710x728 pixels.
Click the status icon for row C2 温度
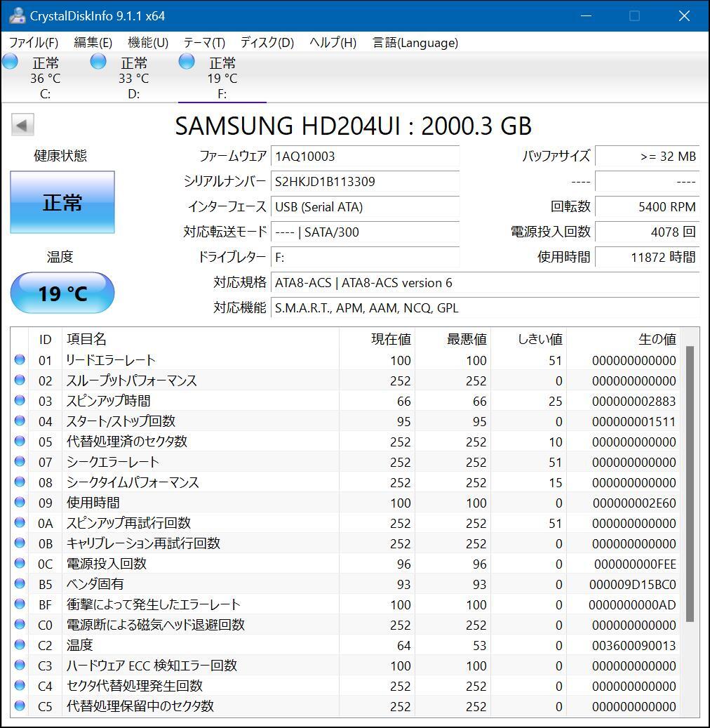(x=20, y=644)
